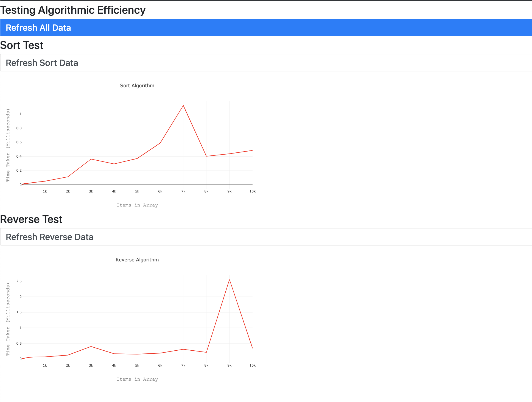The height and width of the screenshot is (402, 532).
Task: Click the Sort Test heading
Action: tap(22, 45)
